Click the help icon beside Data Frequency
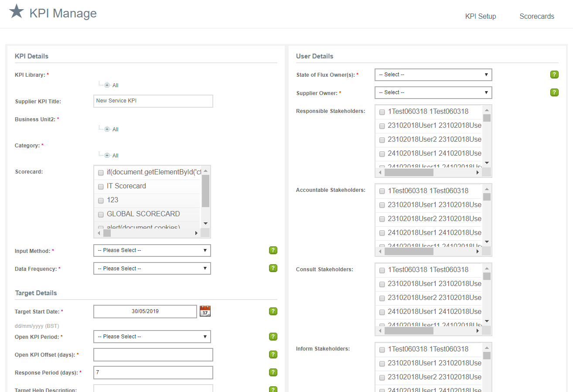Viewport: 573px width, 392px height. point(273,268)
